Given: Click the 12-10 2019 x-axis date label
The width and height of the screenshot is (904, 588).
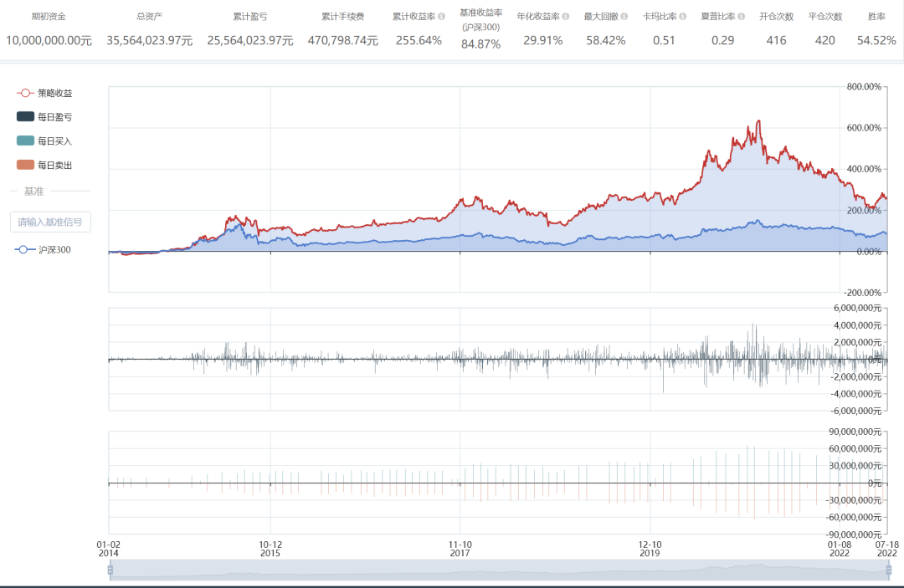Looking at the screenshot, I should pyautogui.click(x=650, y=549).
